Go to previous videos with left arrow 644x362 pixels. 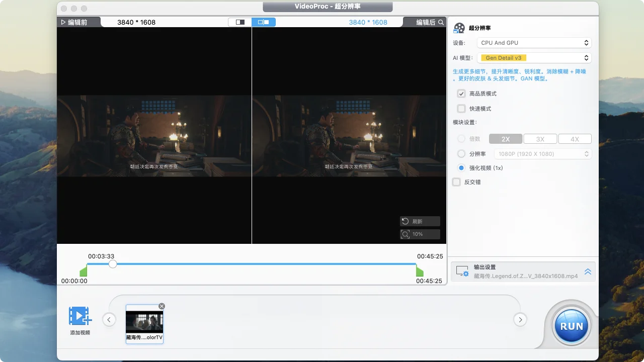(109, 319)
